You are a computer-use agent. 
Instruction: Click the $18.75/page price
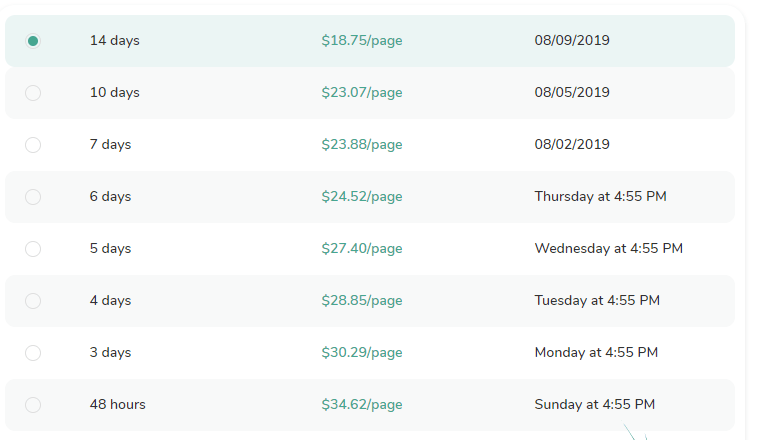pos(362,41)
